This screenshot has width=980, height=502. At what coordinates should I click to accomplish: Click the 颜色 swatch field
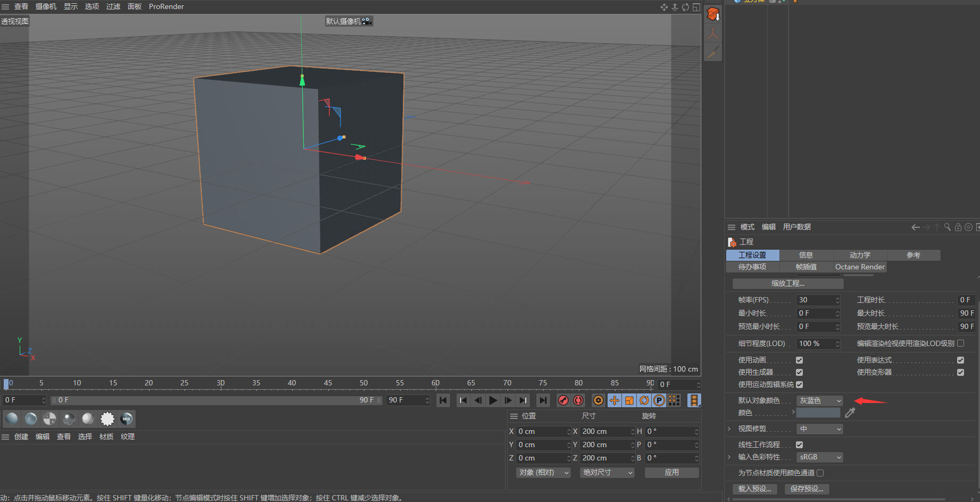[818, 413]
